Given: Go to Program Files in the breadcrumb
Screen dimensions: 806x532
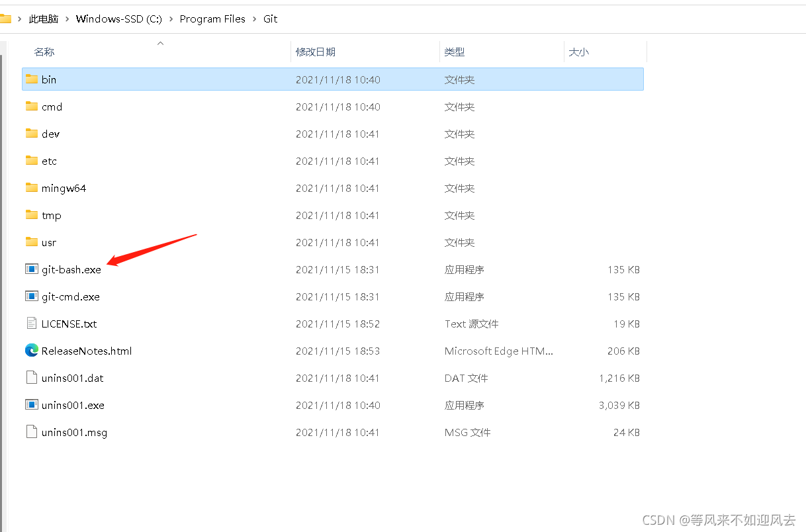Looking at the screenshot, I should pyautogui.click(x=212, y=19).
